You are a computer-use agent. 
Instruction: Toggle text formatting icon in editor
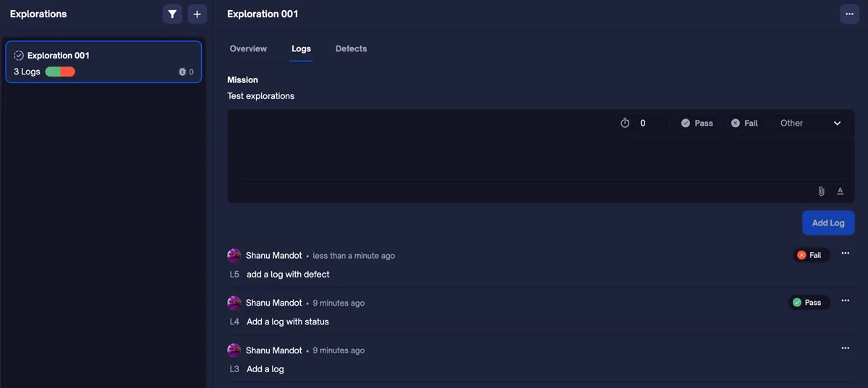click(x=840, y=191)
